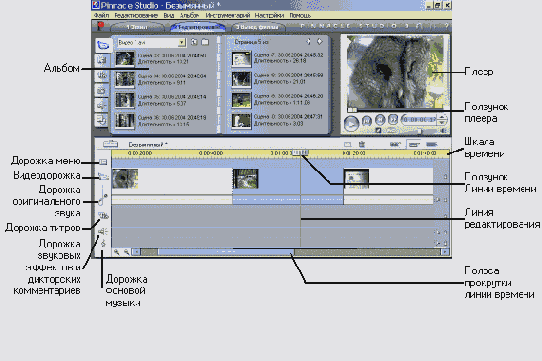Open the titles album tab icon
The width and height of the screenshot is (542, 361).
[102, 75]
